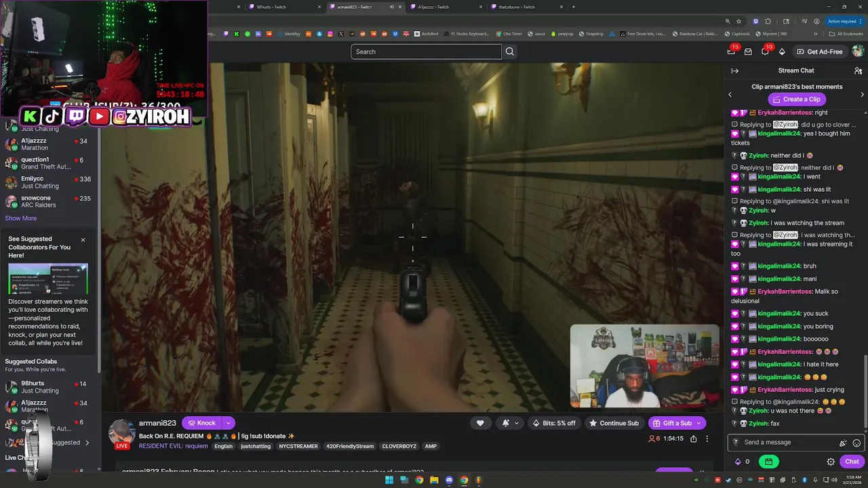Open more options three-dot menu below stream
Screen dimensions: 868x488
click(707, 439)
